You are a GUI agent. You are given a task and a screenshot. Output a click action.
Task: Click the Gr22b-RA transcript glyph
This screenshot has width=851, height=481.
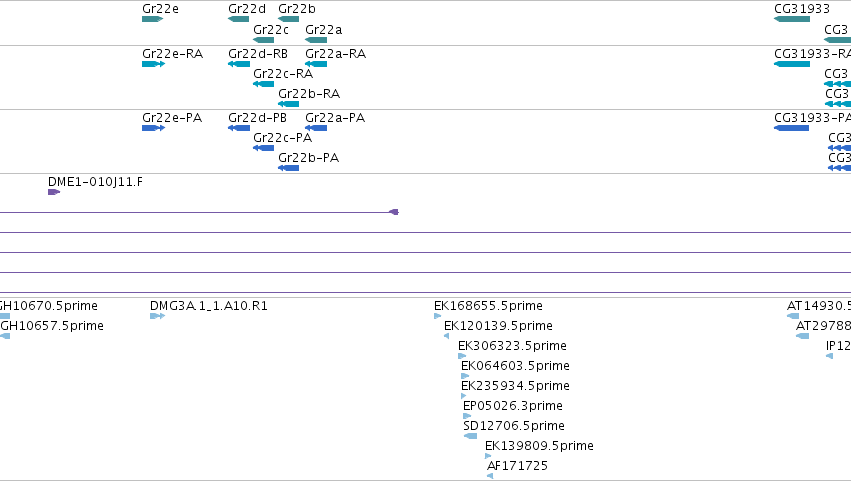(x=288, y=104)
